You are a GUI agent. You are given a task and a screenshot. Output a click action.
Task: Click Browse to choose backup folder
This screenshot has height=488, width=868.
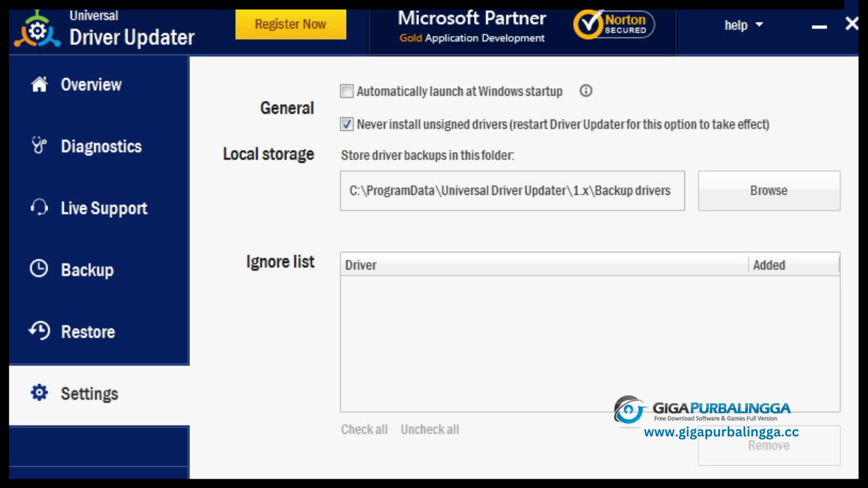pos(769,191)
